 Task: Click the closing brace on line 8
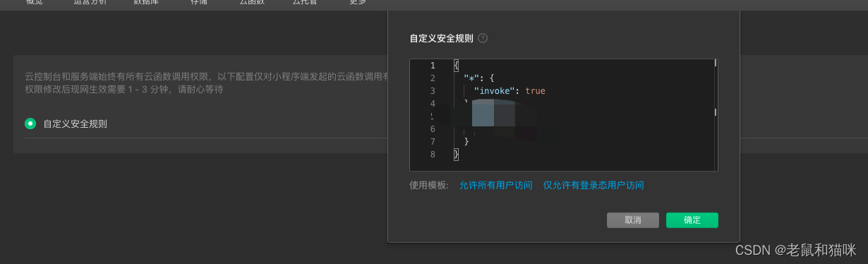(x=457, y=154)
